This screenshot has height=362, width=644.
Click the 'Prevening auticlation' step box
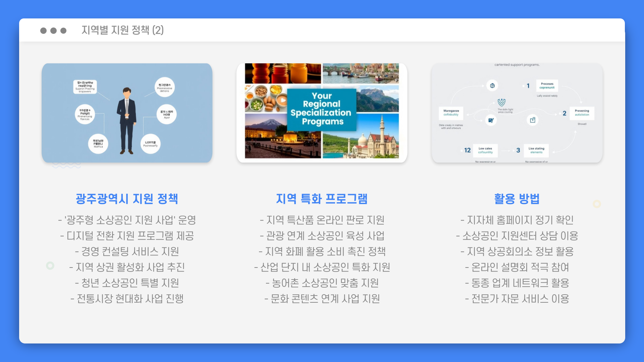[x=582, y=113]
